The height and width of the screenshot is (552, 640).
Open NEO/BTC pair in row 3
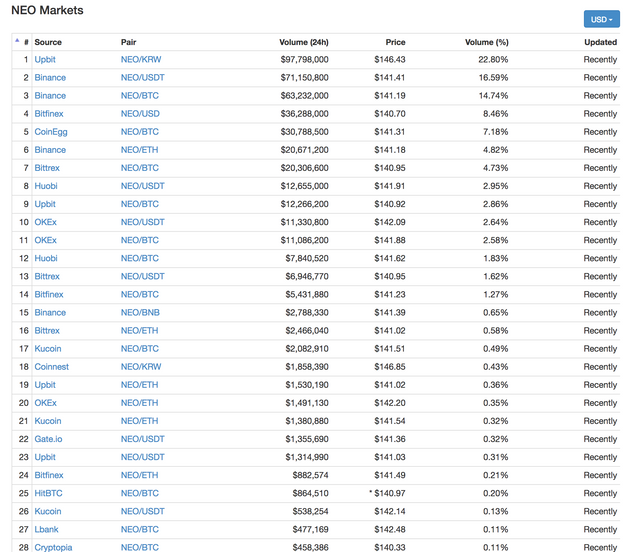click(140, 96)
